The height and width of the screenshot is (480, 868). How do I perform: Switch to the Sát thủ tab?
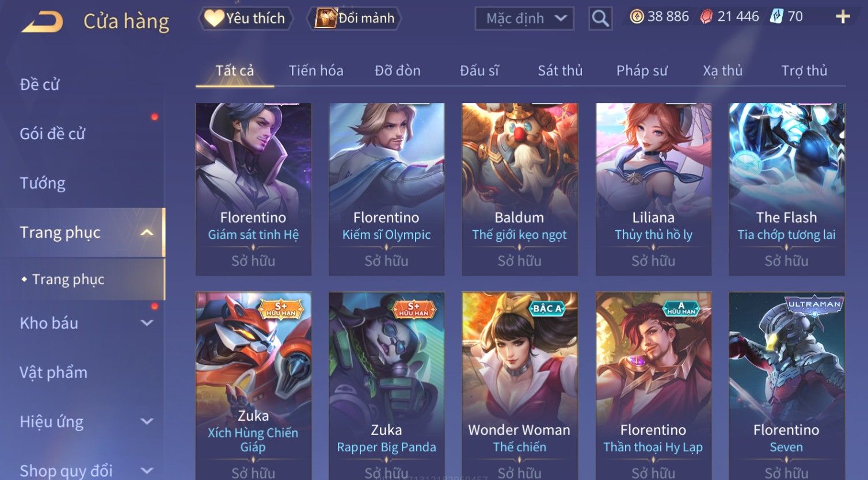[560, 71]
